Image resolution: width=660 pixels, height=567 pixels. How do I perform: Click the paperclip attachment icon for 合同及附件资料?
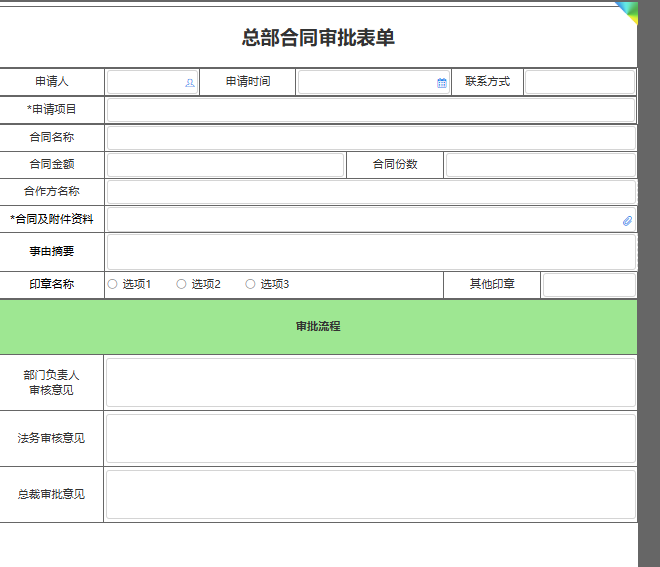[627, 221]
